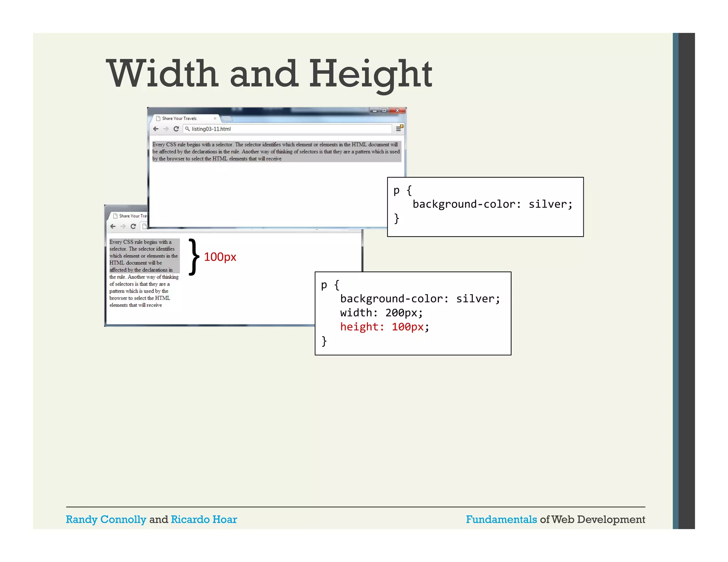Click 'background-color: silver;' in the lower code box
728x562 pixels.
420,299
